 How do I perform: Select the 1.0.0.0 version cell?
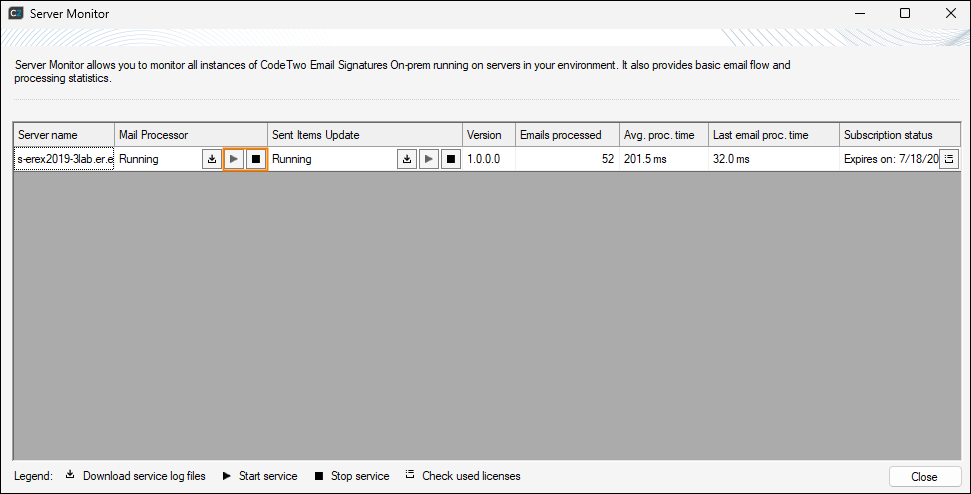pyautogui.click(x=489, y=159)
